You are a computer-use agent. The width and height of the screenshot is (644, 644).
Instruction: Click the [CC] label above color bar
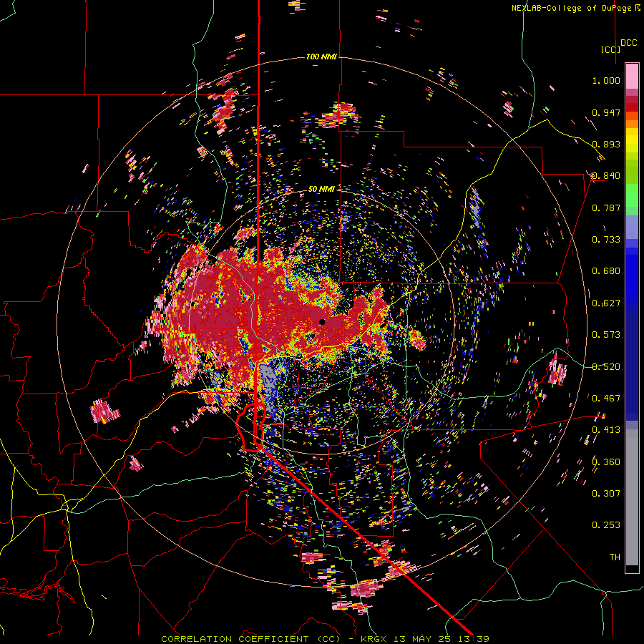[610, 49]
